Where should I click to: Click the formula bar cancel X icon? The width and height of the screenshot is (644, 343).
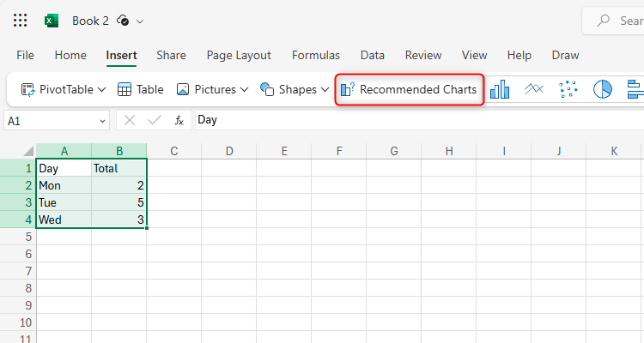(129, 121)
